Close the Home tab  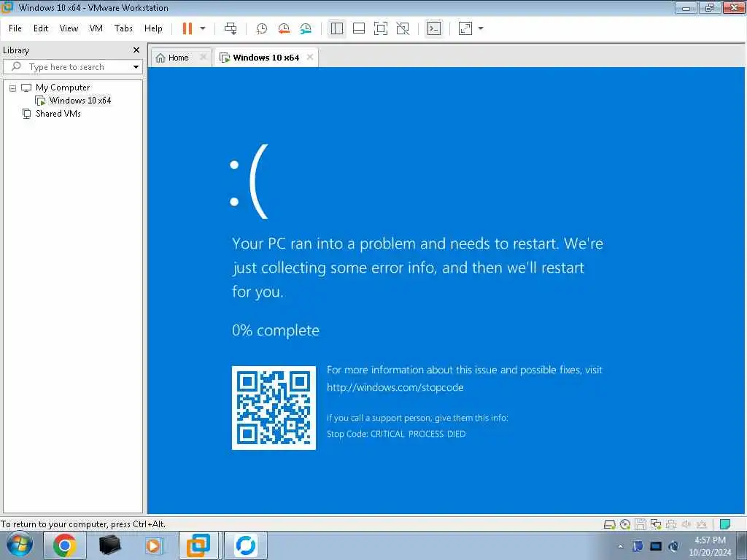click(203, 57)
